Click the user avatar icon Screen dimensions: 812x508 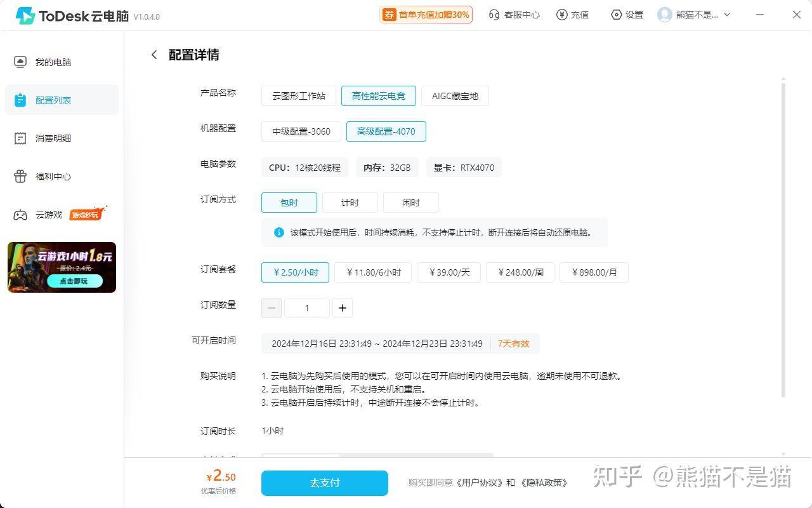pyautogui.click(x=665, y=15)
